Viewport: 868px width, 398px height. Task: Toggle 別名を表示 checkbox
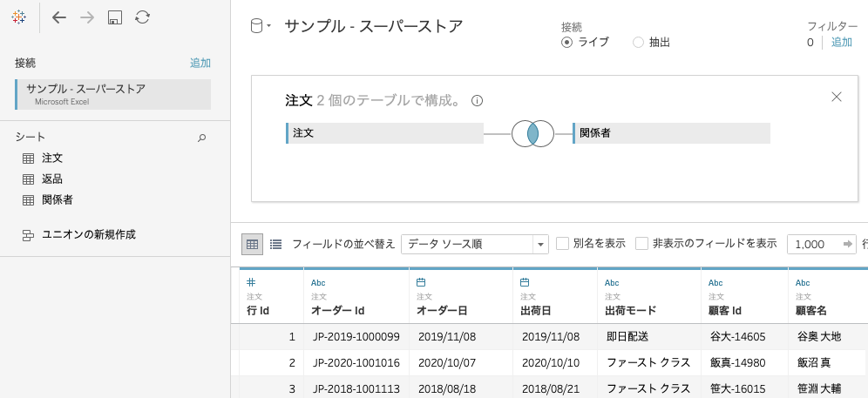pos(562,244)
